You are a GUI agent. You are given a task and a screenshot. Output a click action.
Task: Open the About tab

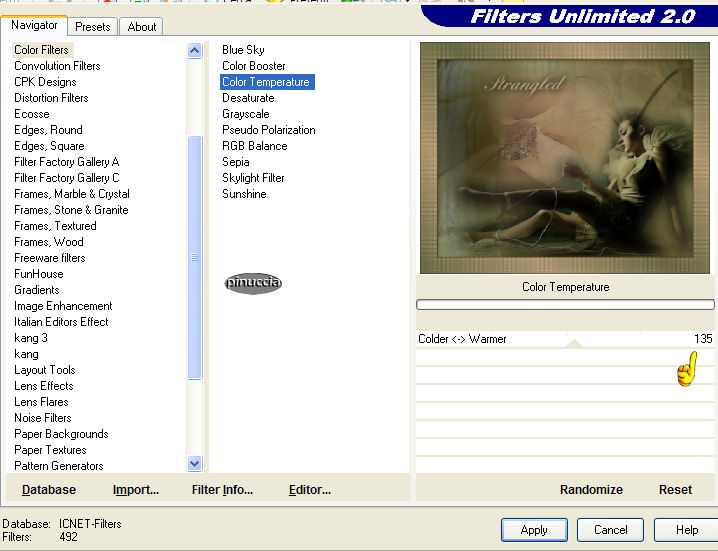pos(141,27)
